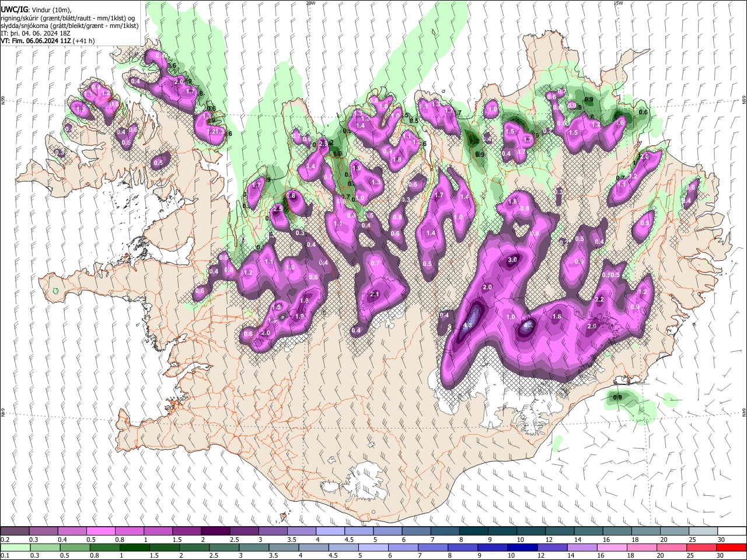The image size is (747, 560).
Task: Click the '4.2' snowfall peak value on map
Action: coord(528,325)
